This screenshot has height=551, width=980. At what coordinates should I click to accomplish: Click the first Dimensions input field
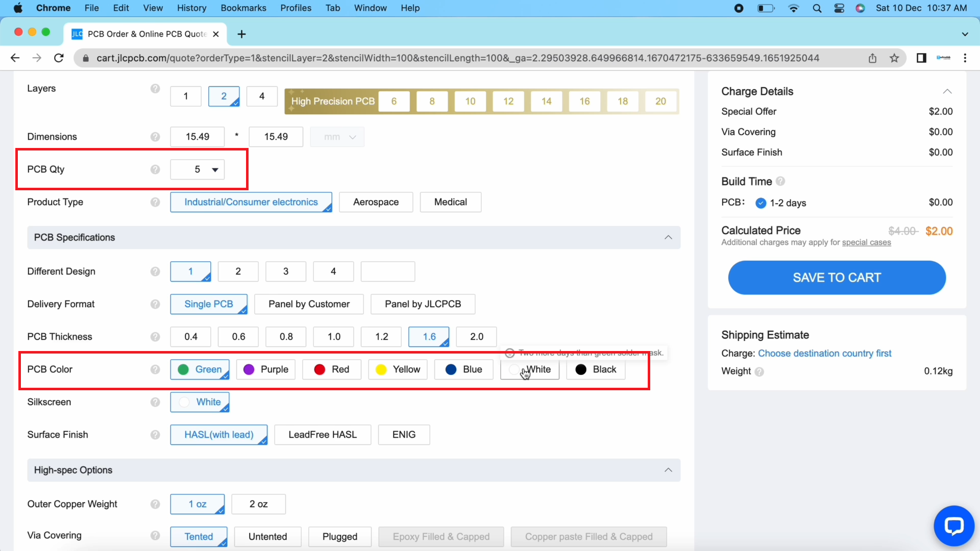point(197,137)
